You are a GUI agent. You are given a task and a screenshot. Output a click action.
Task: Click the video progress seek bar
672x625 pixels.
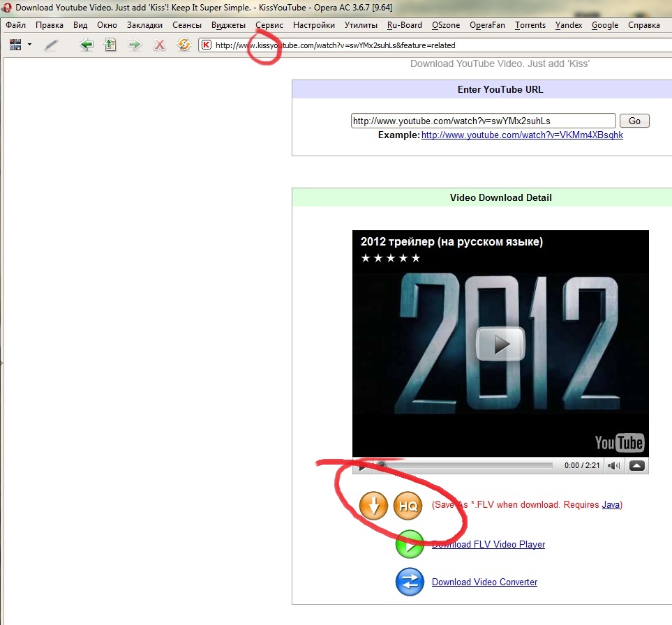pos(468,465)
